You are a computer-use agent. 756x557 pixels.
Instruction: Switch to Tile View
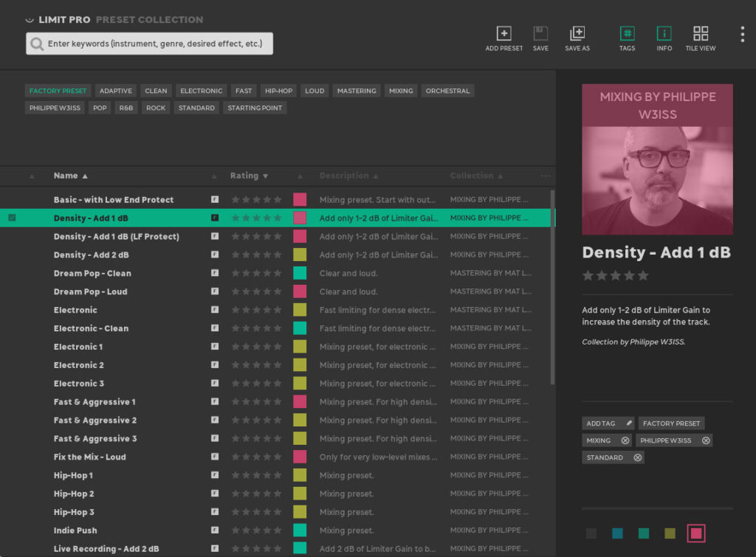point(701,33)
